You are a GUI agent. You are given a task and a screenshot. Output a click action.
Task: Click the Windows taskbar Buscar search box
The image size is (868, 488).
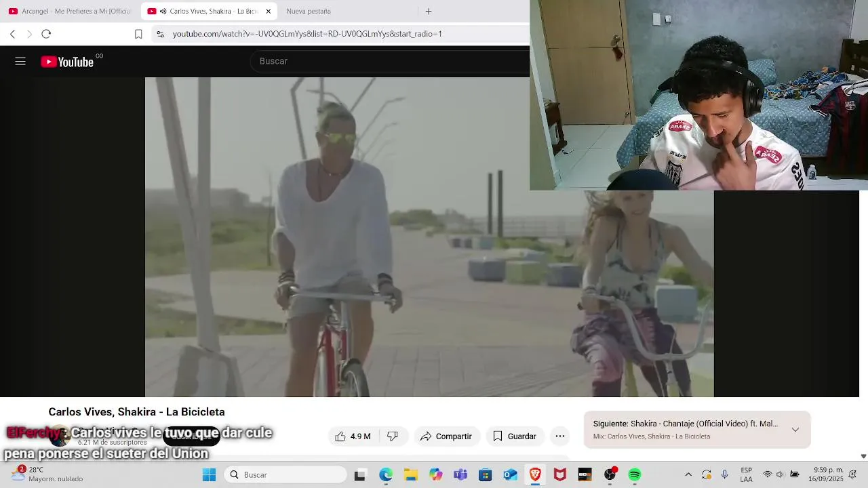(285, 475)
